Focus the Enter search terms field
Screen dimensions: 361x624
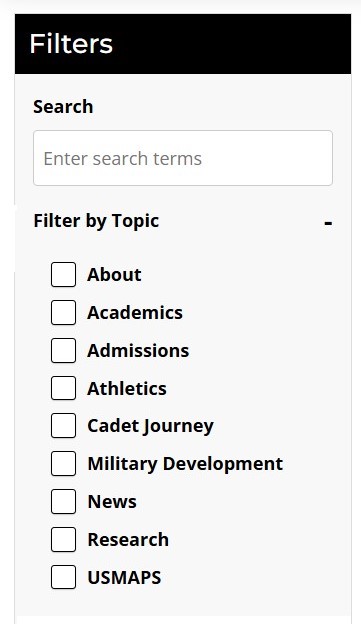click(x=183, y=158)
